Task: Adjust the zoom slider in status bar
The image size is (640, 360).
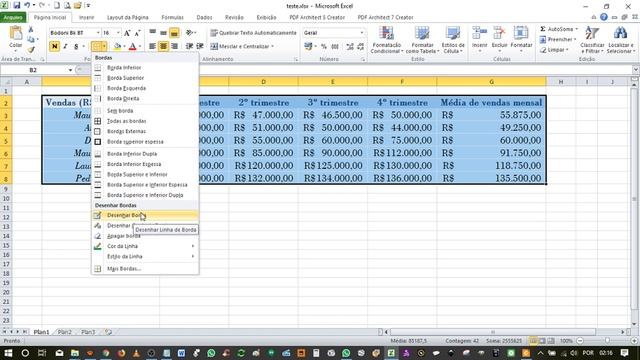Action: (607, 340)
